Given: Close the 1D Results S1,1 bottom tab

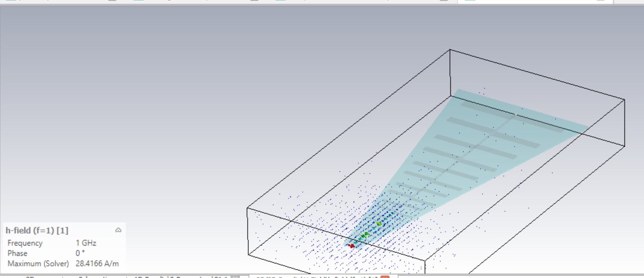Looking at the screenshot, I should tap(235, 277).
